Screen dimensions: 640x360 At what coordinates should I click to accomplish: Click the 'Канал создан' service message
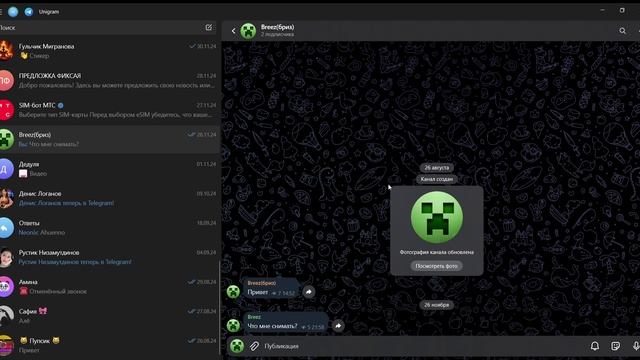[436, 179]
